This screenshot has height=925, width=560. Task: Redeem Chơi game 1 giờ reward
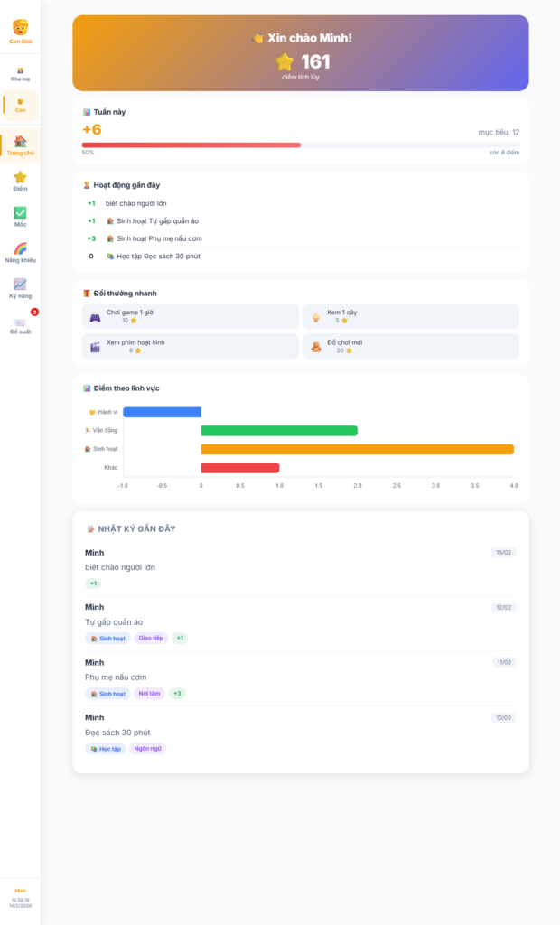[190, 315]
